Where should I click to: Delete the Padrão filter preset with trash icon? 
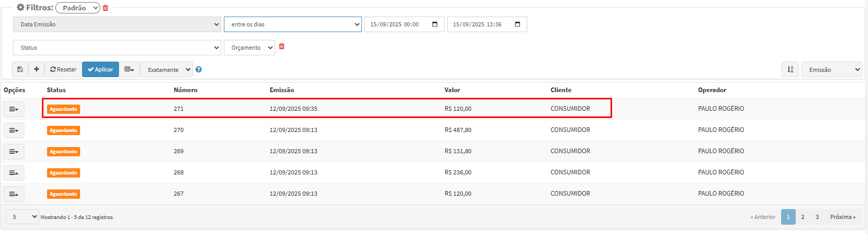tap(105, 8)
